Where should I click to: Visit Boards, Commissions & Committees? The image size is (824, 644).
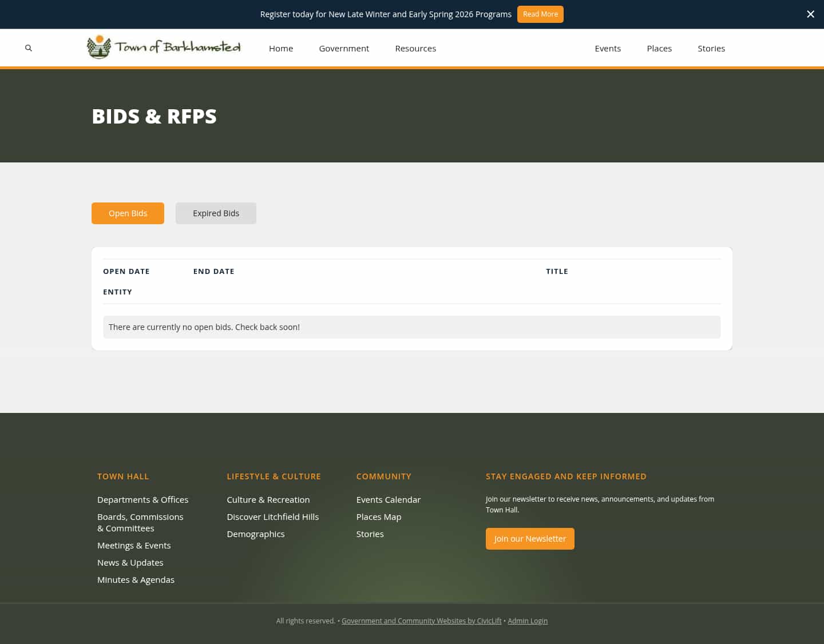click(x=140, y=522)
